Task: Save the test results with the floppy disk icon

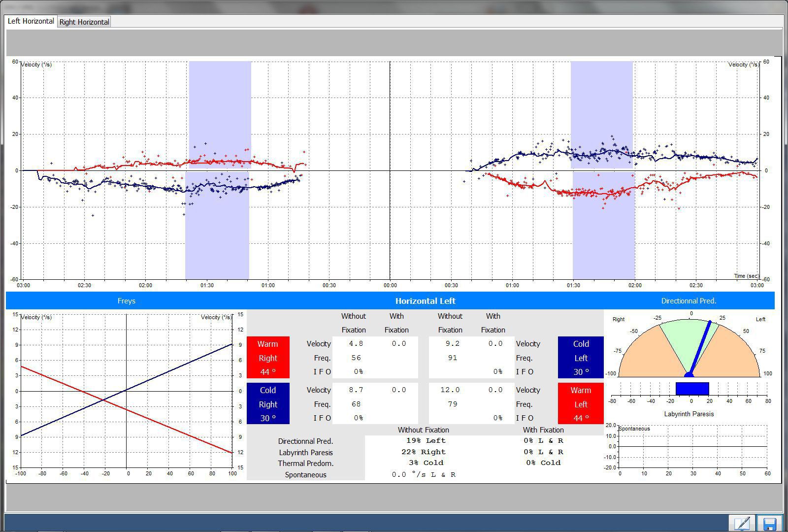Action: [771, 522]
